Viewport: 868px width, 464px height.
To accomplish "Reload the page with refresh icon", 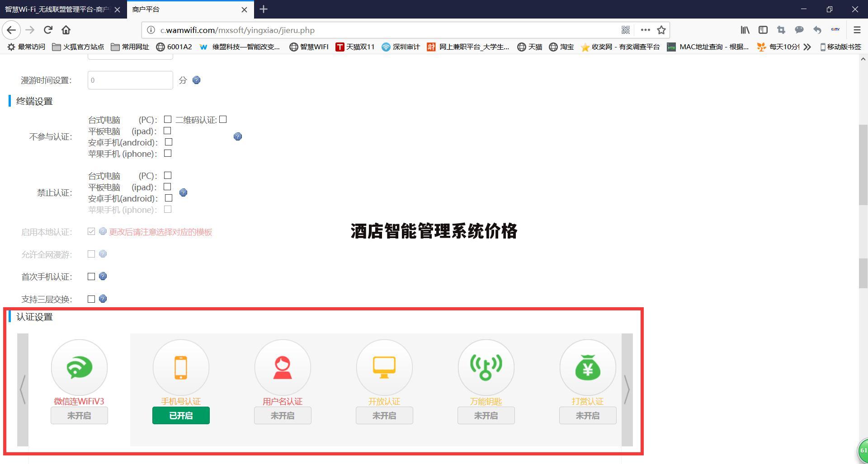I will [x=48, y=30].
